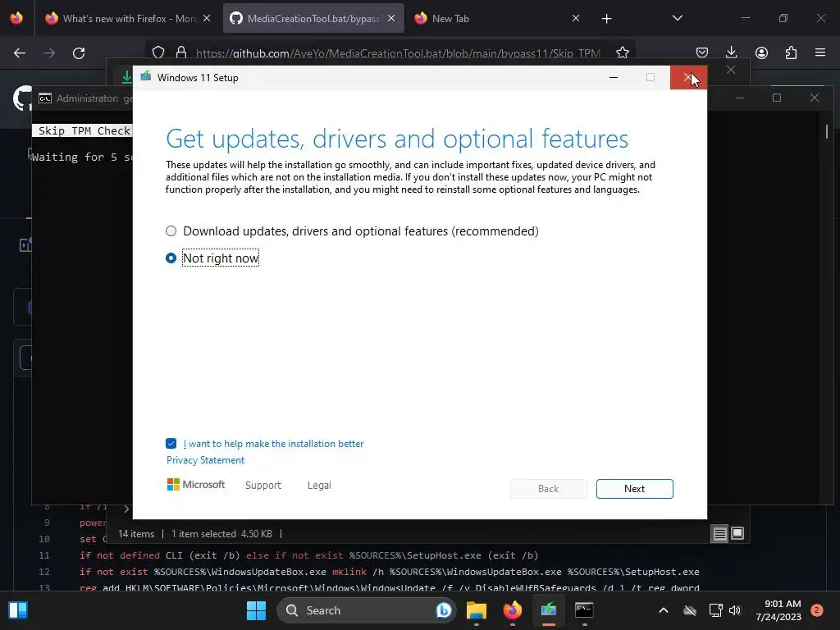Open the Command Prompt taskbar icon
The image size is (840, 630).
(x=584, y=610)
